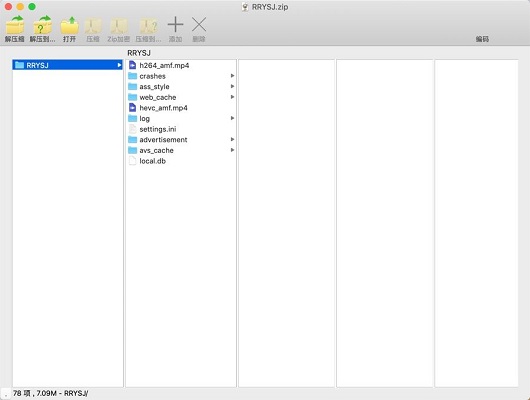
Task: Click the 添加 plus icon
Action: tap(175, 25)
